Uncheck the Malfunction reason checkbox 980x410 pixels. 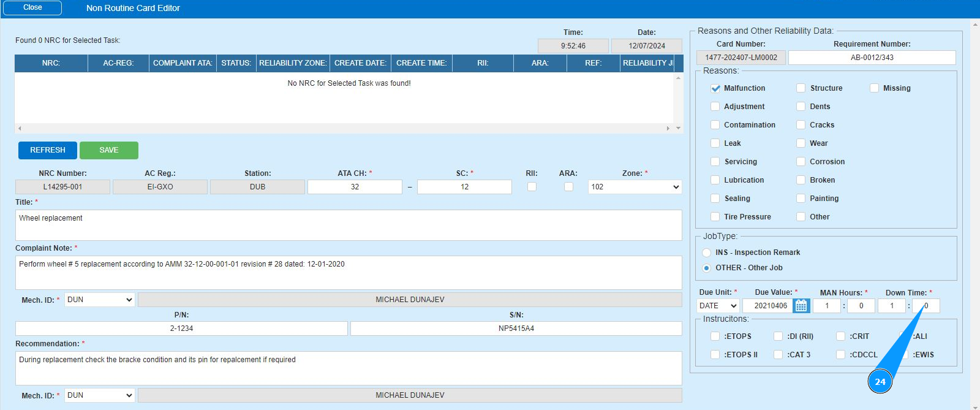pyautogui.click(x=715, y=88)
